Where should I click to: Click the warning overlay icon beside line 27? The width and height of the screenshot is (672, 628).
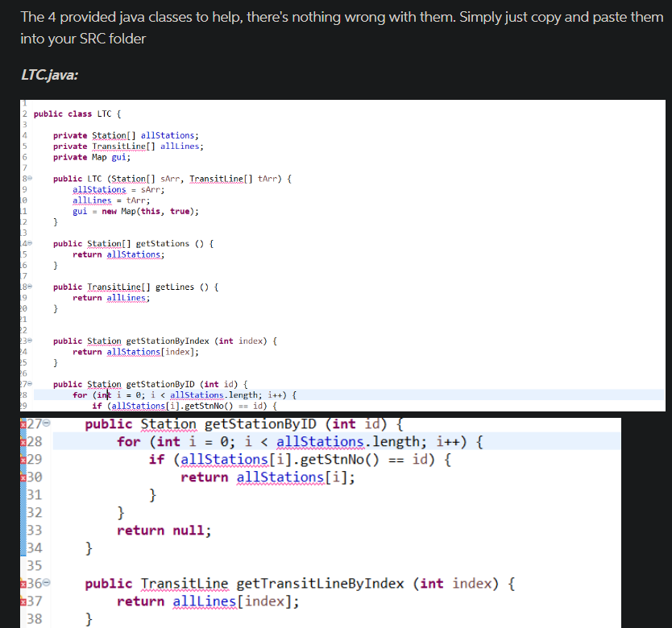pyautogui.click(x=21, y=420)
